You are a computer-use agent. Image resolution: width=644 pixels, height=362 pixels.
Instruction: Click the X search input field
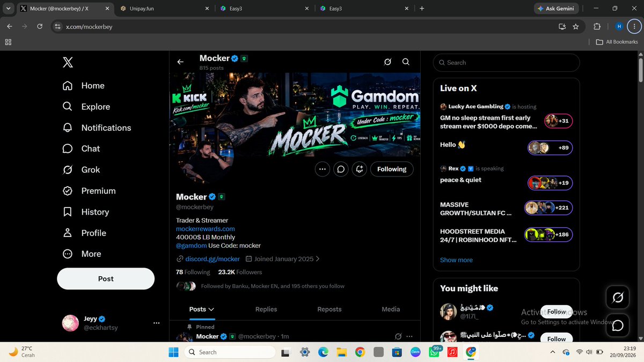coord(507,63)
